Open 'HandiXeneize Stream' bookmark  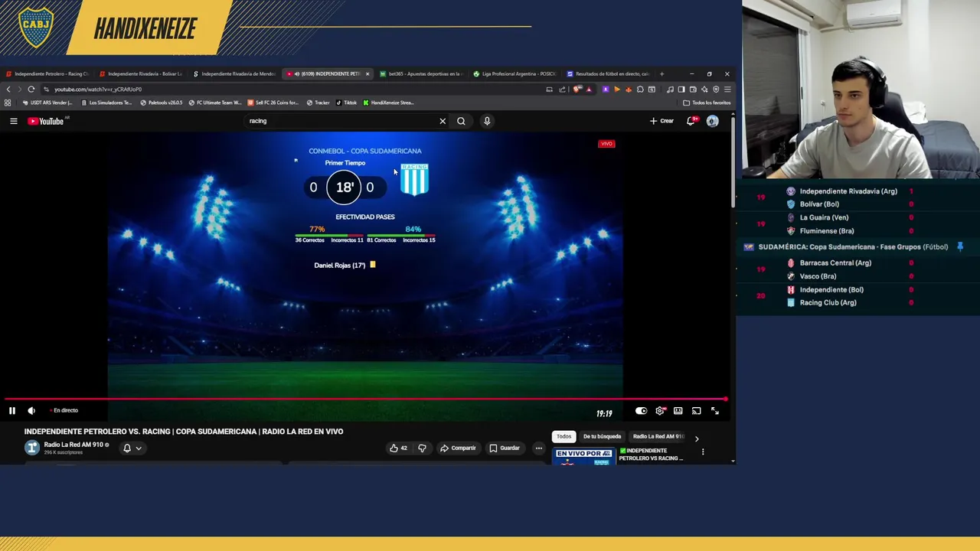tap(388, 103)
